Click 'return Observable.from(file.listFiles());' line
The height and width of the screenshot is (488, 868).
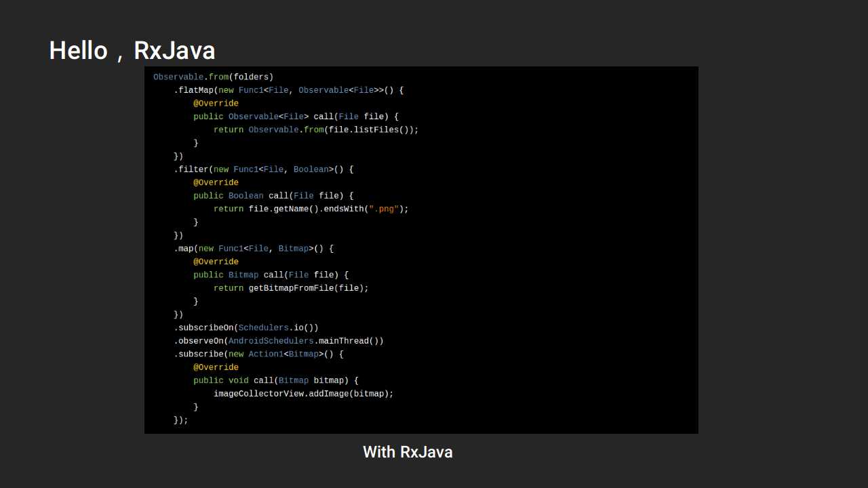pyautogui.click(x=316, y=129)
